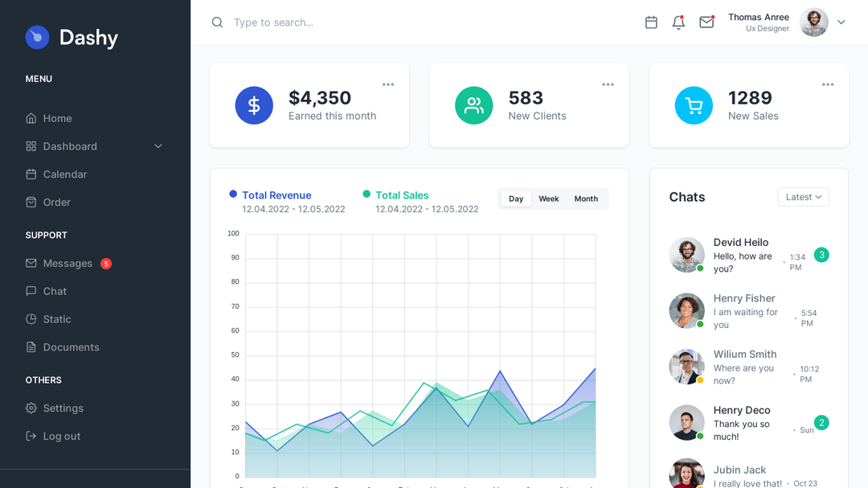Viewport: 868px width, 488px height.
Task: Expand the profile dropdown arrow
Action: [x=841, y=22]
